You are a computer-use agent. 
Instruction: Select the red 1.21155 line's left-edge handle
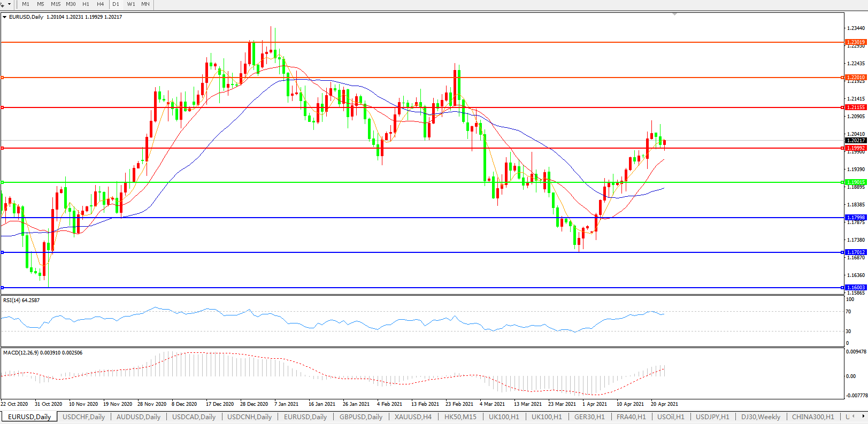(x=3, y=107)
